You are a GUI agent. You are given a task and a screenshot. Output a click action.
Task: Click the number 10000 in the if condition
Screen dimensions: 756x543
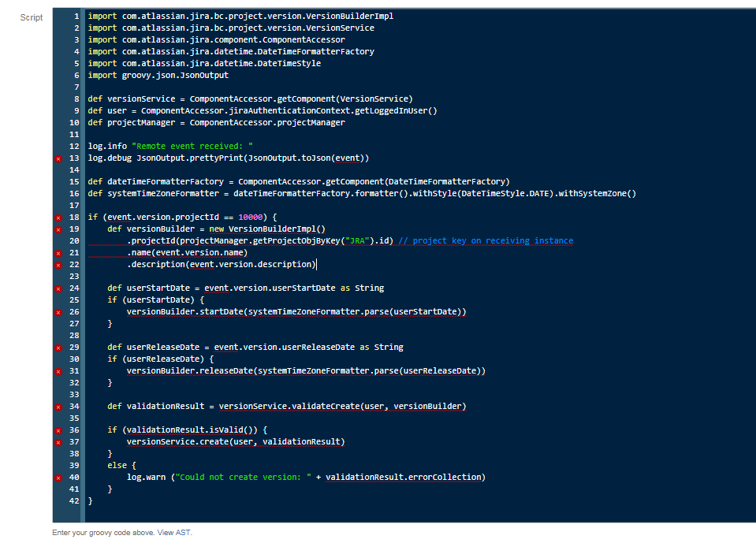251,217
